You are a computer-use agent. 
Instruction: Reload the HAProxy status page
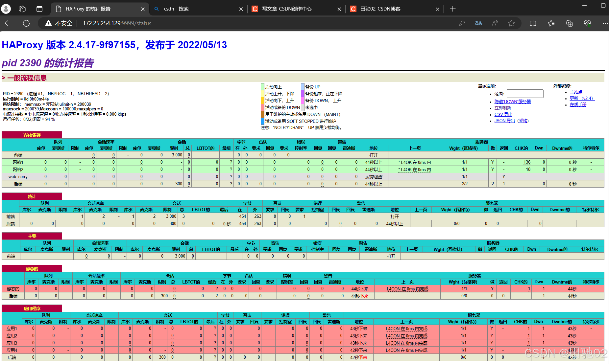pyautogui.click(x=26, y=23)
